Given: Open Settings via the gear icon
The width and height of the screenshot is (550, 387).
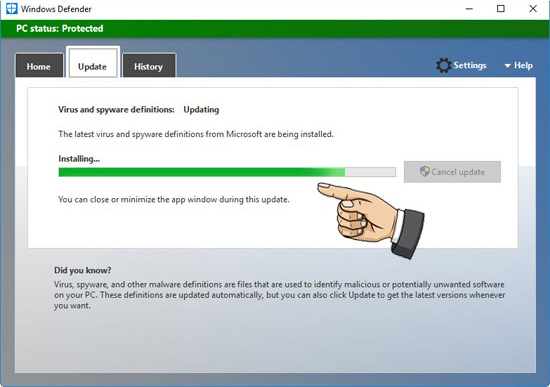Looking at the screenshot, I should 443,66.
